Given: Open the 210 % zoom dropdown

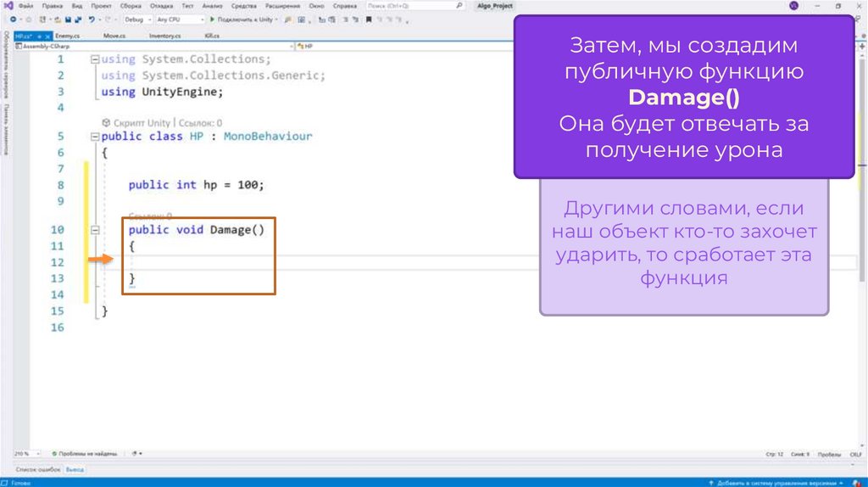Looking at the screenshot, I should point(26,454).
